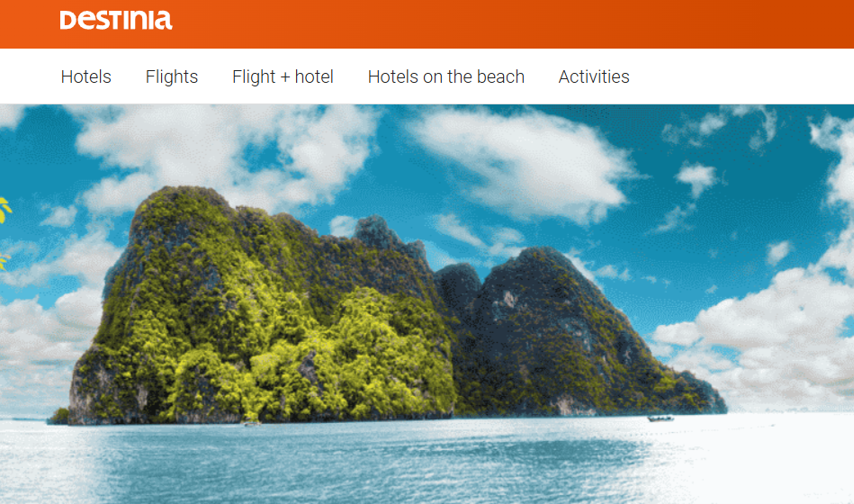Image resolution: width=854 pixels, height=504 pixels.
Task: Click the sunlit white water at bottom right
Action: tap(773, 458)
